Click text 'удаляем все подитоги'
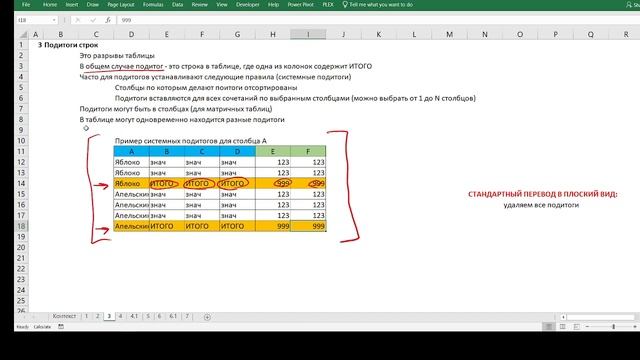This screenshot has width=640, height=360. [541, 205]
